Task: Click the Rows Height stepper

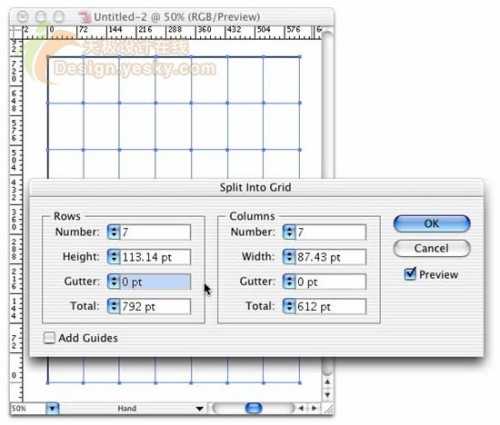Action: coord(113,257)
